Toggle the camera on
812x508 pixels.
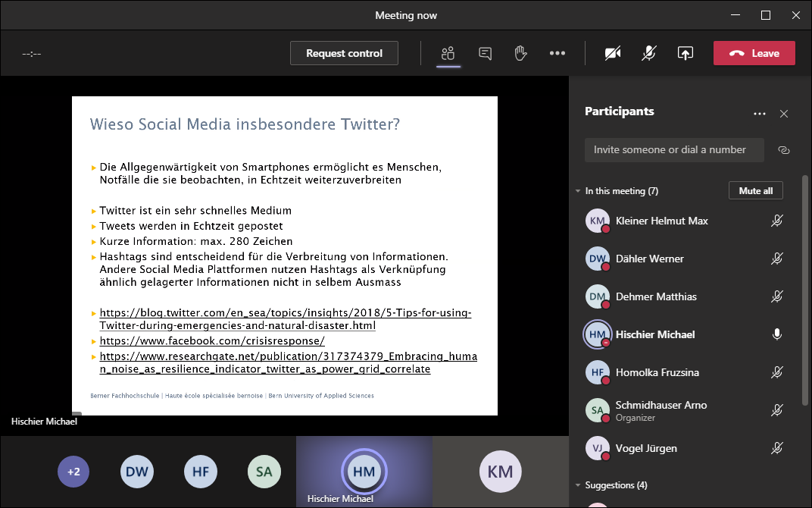point(613,53)
